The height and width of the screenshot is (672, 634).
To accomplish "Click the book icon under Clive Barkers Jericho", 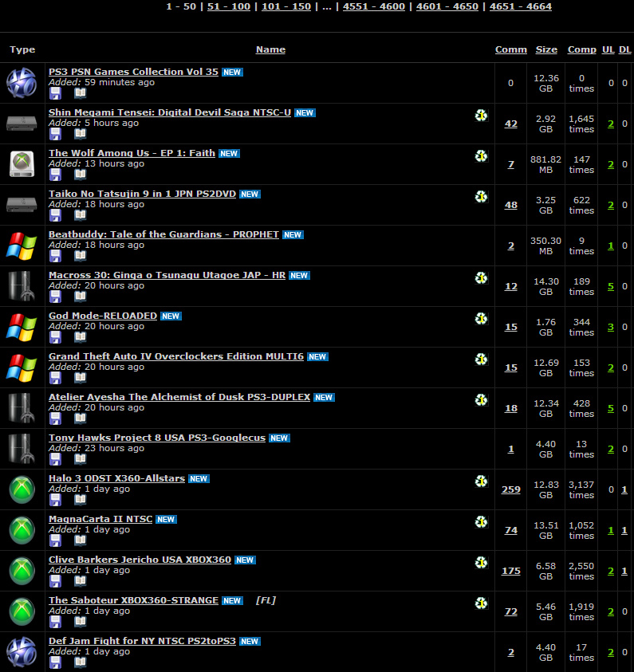I will coord(81,580).
